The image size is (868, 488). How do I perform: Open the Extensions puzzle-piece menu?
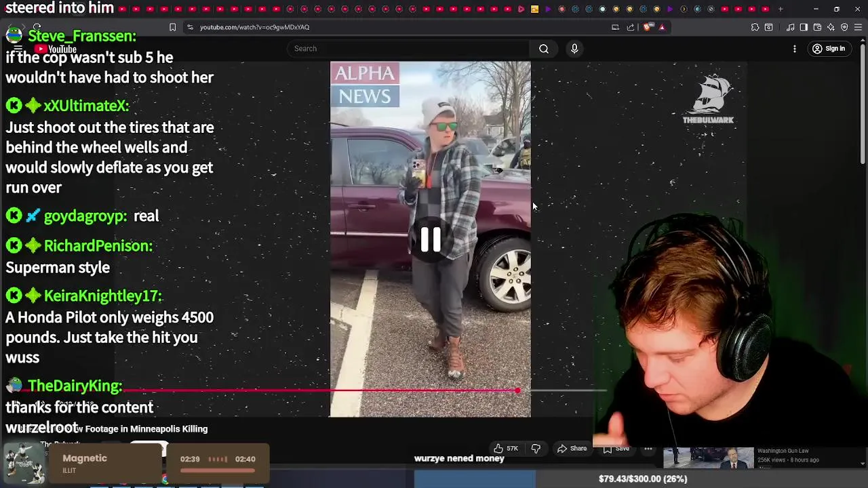tap(755, 27)
